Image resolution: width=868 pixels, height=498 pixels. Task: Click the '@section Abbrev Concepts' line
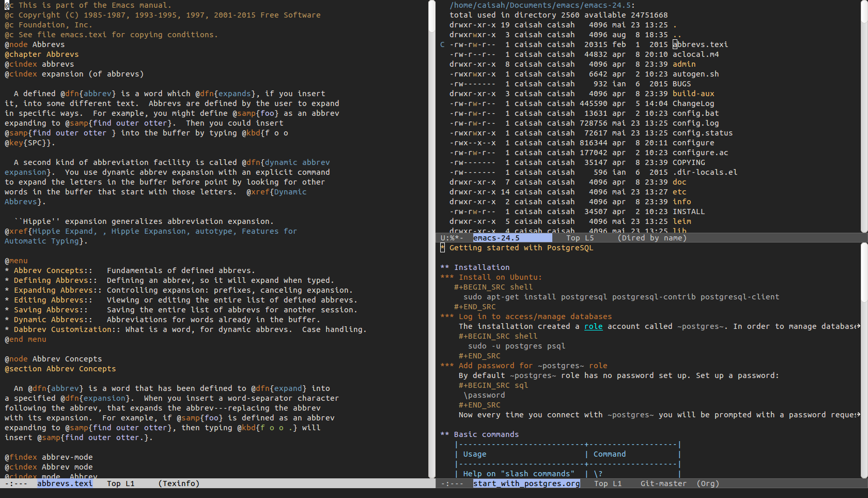60,369
